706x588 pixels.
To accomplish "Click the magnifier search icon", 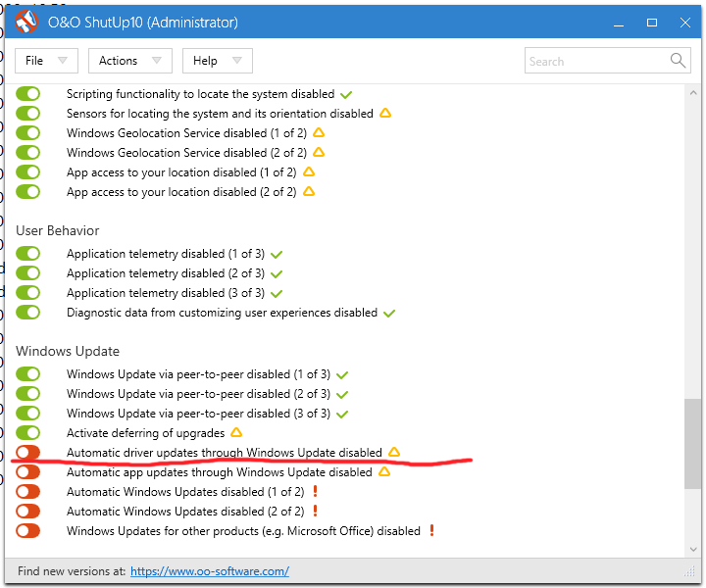I will click(x=678, y=61).
